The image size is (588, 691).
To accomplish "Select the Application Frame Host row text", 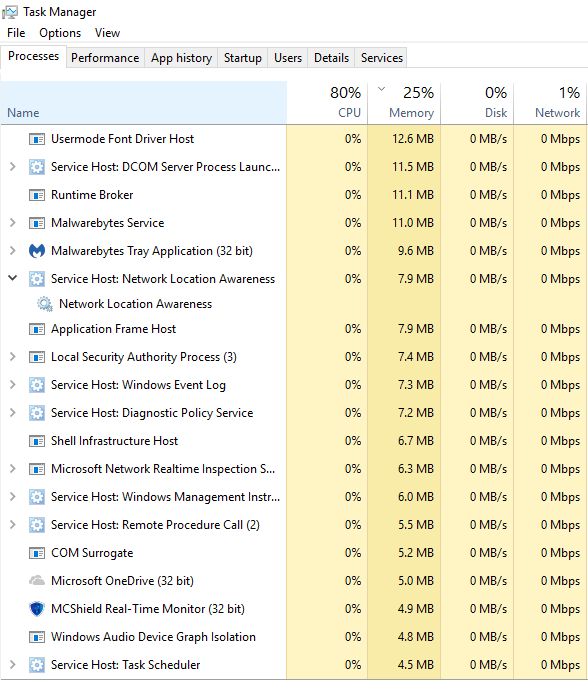I will [114, 329].
